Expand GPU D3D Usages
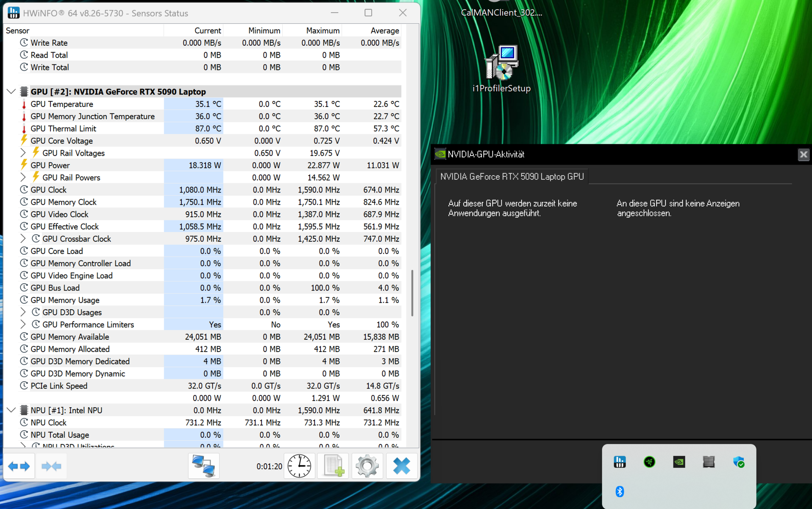812x509 pixels. point(23,312)
